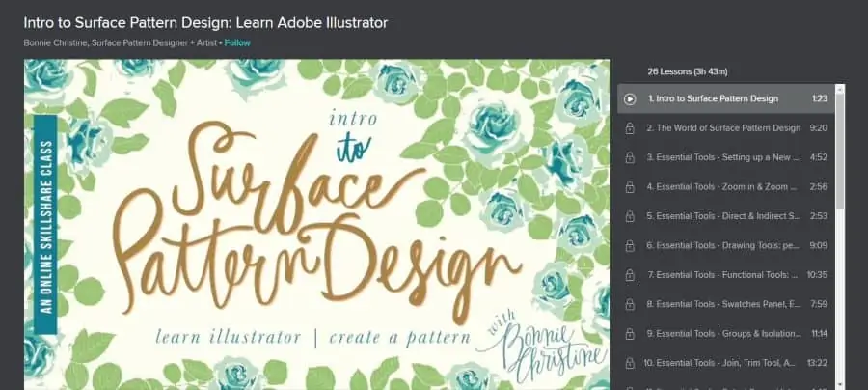This screenshot has width=868, height=390.
Task: Follow Bonnie Christine
Action: point(237,42)
